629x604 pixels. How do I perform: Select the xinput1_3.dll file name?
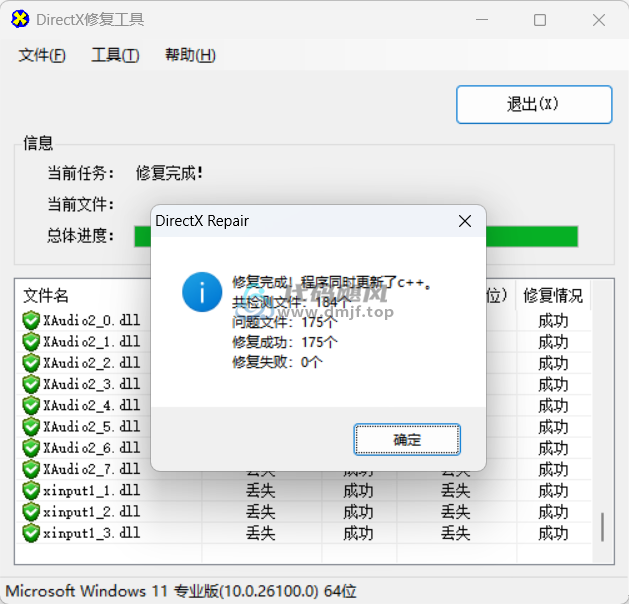click(92, 533)
